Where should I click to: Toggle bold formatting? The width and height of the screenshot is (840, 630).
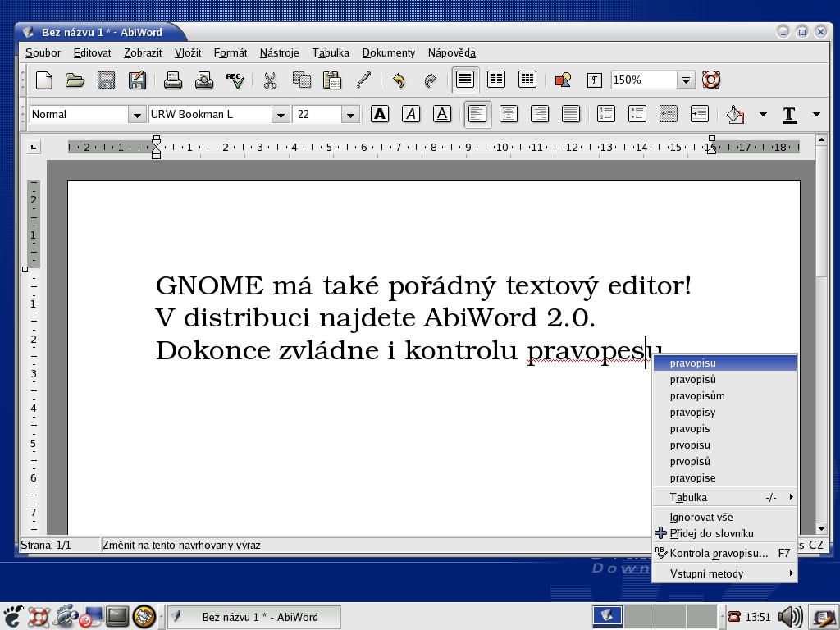point(380,114)
